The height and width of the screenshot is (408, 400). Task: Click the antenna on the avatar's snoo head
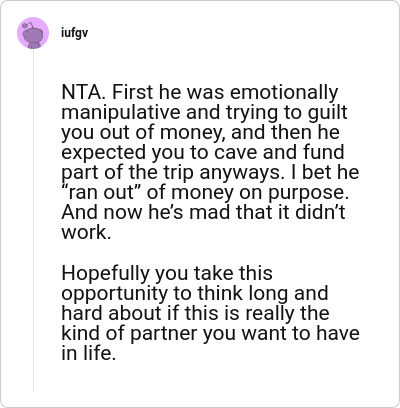[x=29, y=24]
